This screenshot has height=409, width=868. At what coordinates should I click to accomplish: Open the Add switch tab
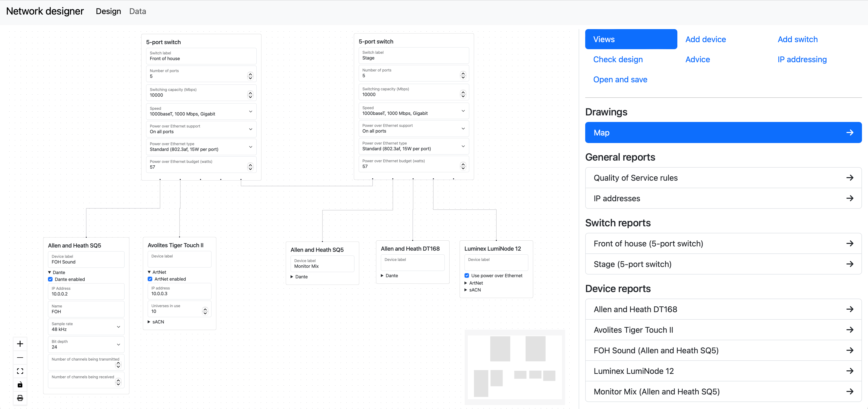pyautogui.click(x=798, y=39)
